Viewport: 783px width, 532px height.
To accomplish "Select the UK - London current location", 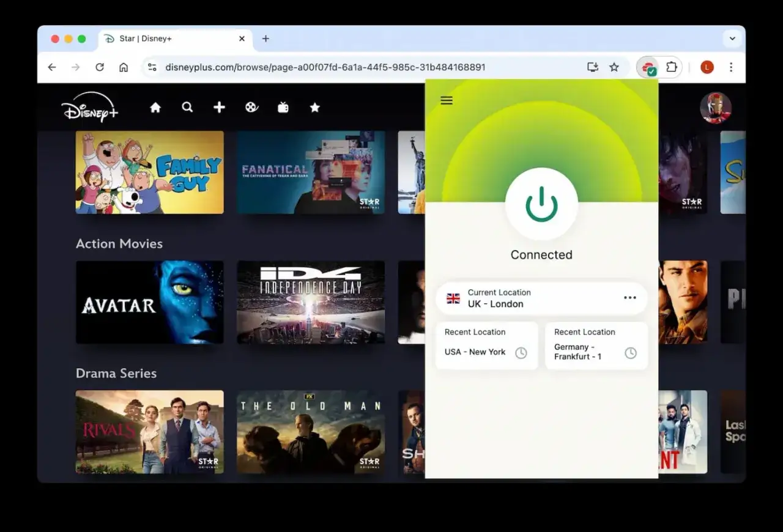I will click(541, 298).
